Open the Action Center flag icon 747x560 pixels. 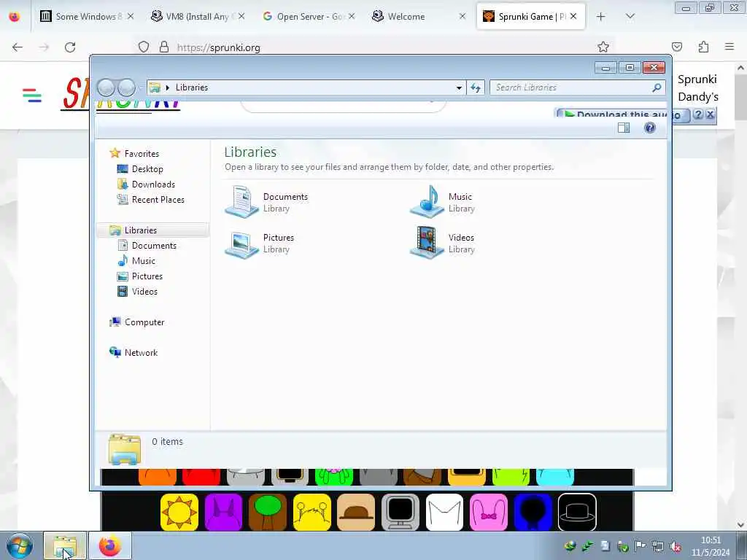tap(640, 546)
